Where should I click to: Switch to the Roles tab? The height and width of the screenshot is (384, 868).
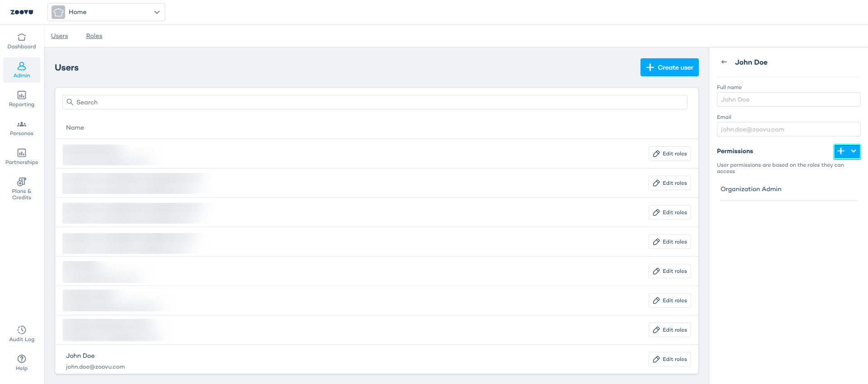click(x=94, y=36)
